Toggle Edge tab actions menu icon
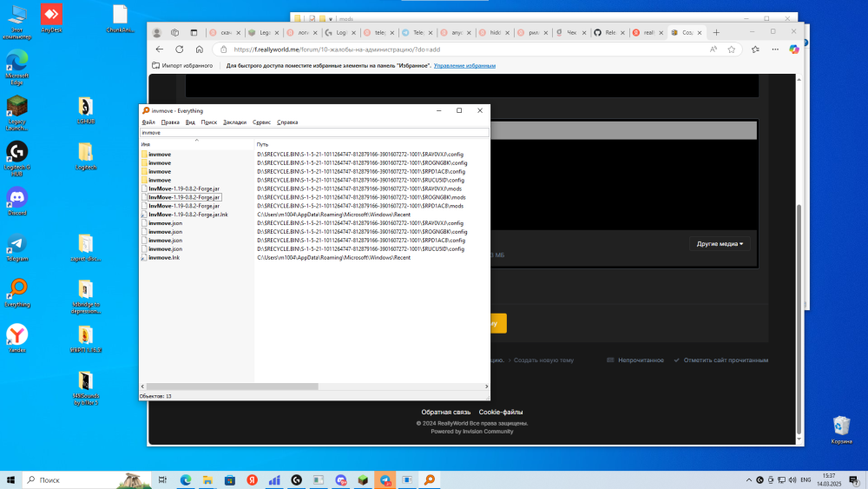868x489 pixels. [x=194, y=33]
